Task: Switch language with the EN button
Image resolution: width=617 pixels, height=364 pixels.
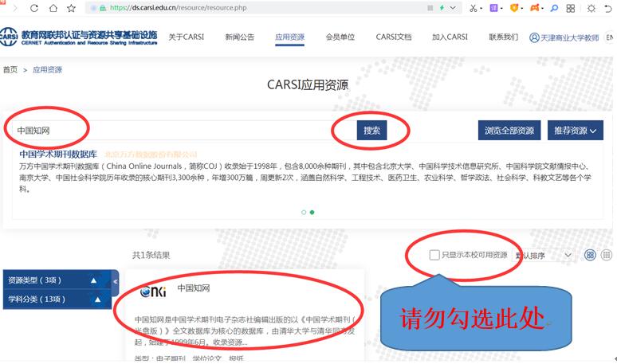Action: (x=609, y=37)
